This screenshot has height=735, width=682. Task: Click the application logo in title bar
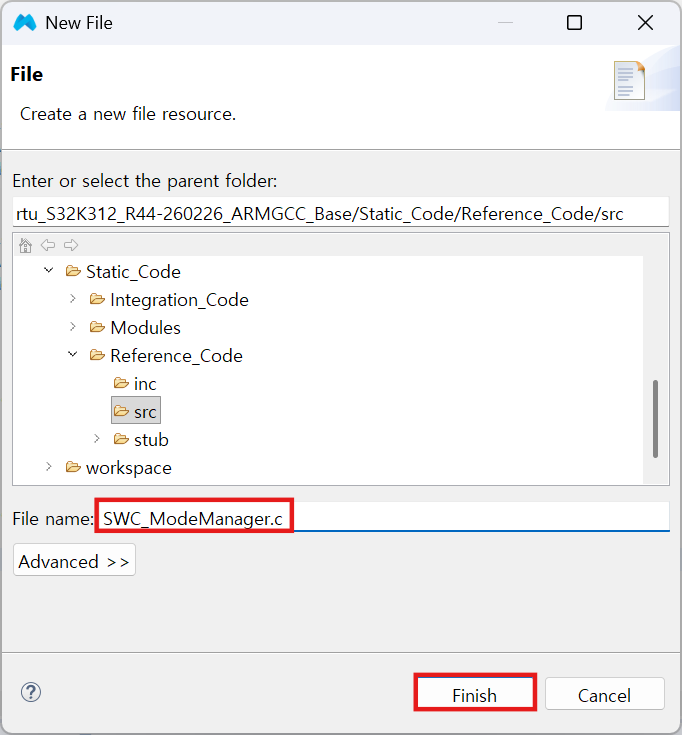coord(25,22)
